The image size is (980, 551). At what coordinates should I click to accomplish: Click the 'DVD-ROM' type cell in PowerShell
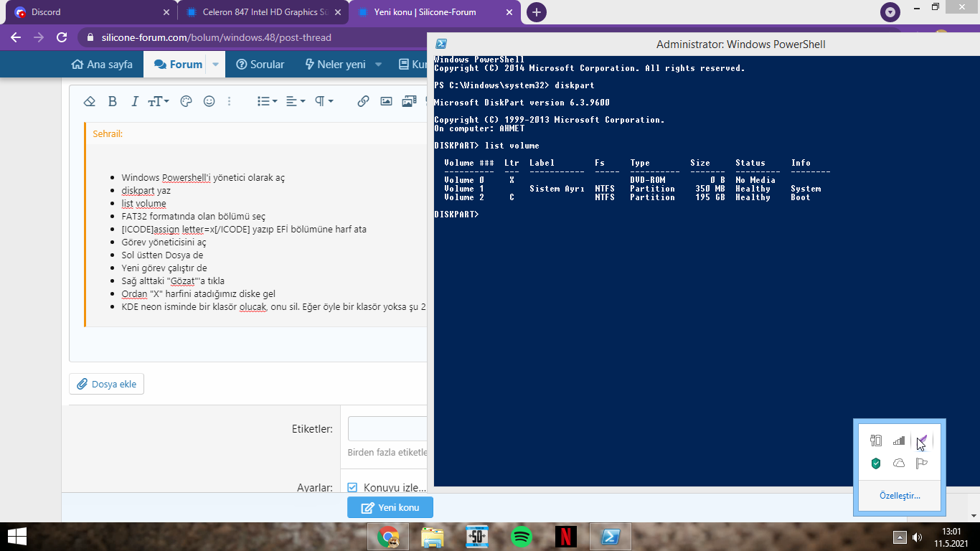(648, 180)
